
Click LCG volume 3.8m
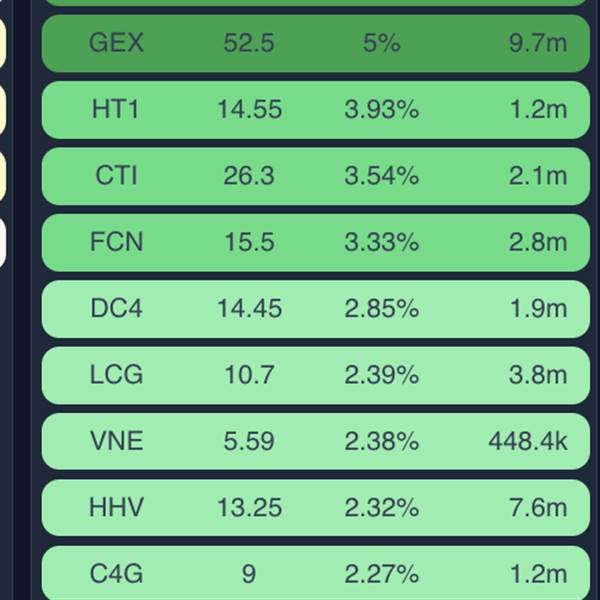pyautogui.click(x=538, y=375)
